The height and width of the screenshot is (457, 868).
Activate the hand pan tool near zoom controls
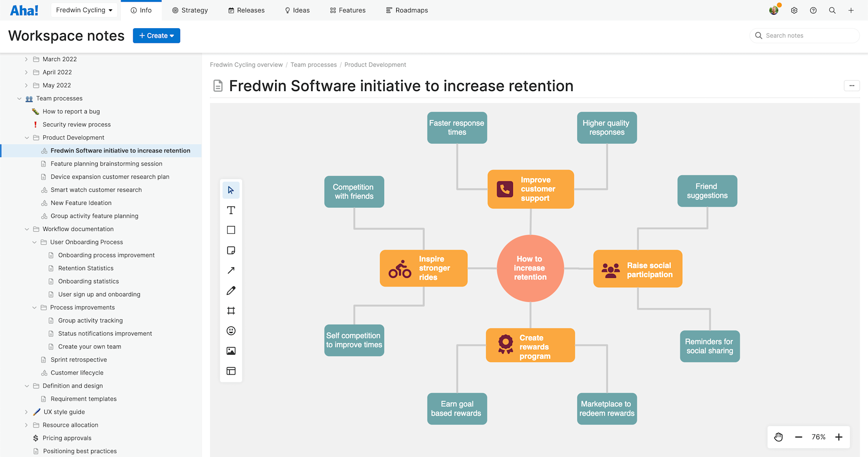point(778,437)
